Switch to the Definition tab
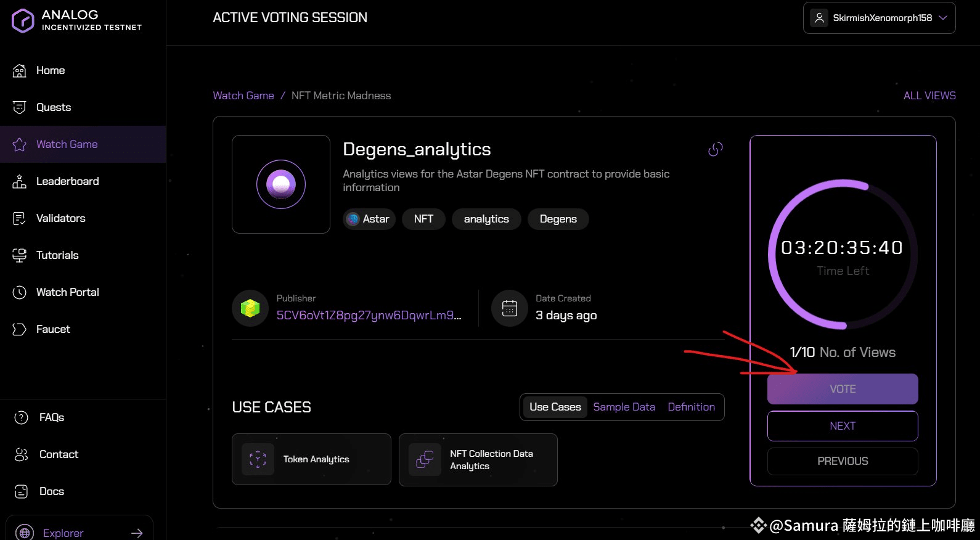 (691, 407)
